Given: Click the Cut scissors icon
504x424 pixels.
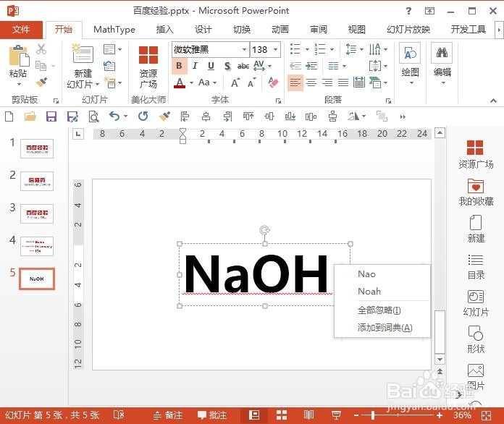Looking at the screenshot, I should click(x=41, y=49).
